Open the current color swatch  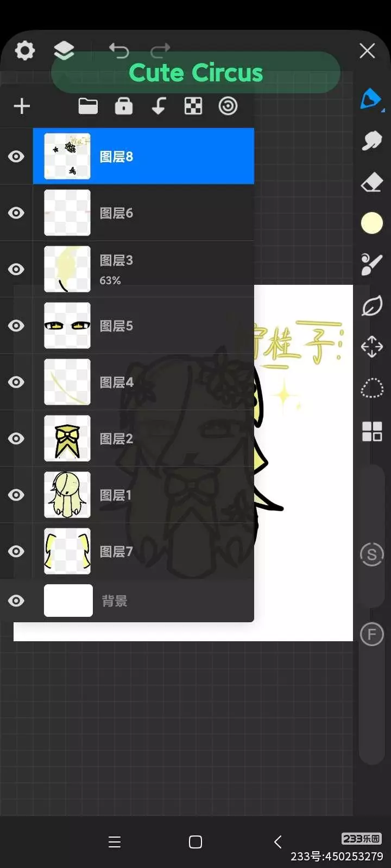pos(372,223)
